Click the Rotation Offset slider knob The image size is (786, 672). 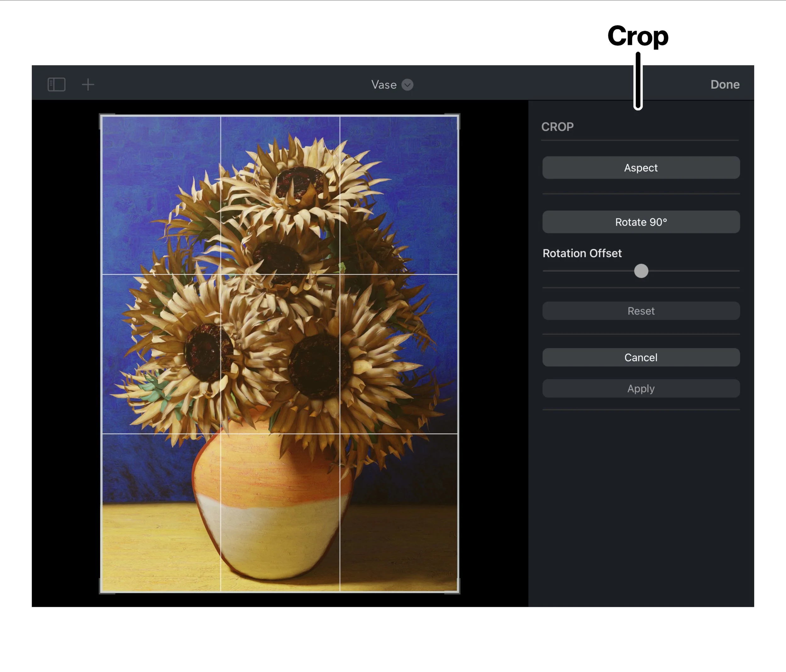pyautogui.click(x=641, y=271)
